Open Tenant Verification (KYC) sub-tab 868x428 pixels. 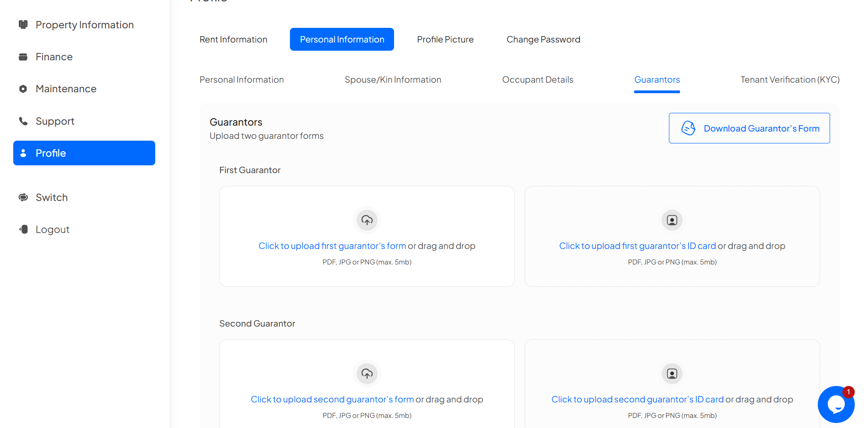790,80
